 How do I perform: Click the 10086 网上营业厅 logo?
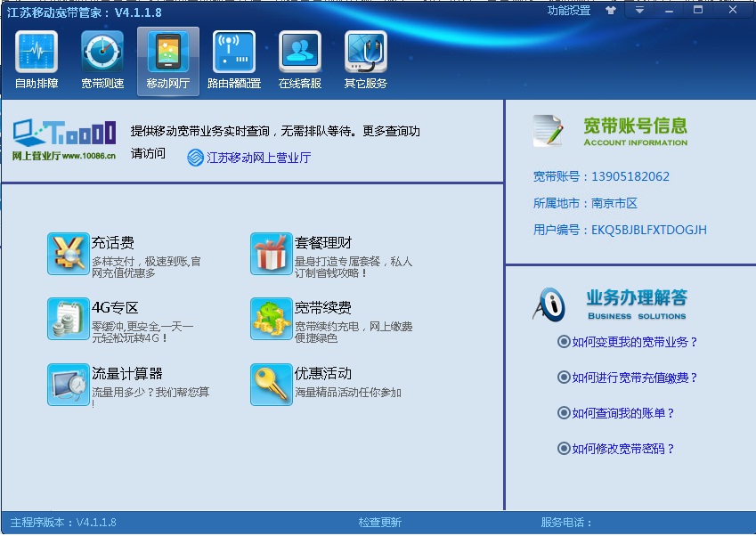pyautogui.click(x=64, y=134)
